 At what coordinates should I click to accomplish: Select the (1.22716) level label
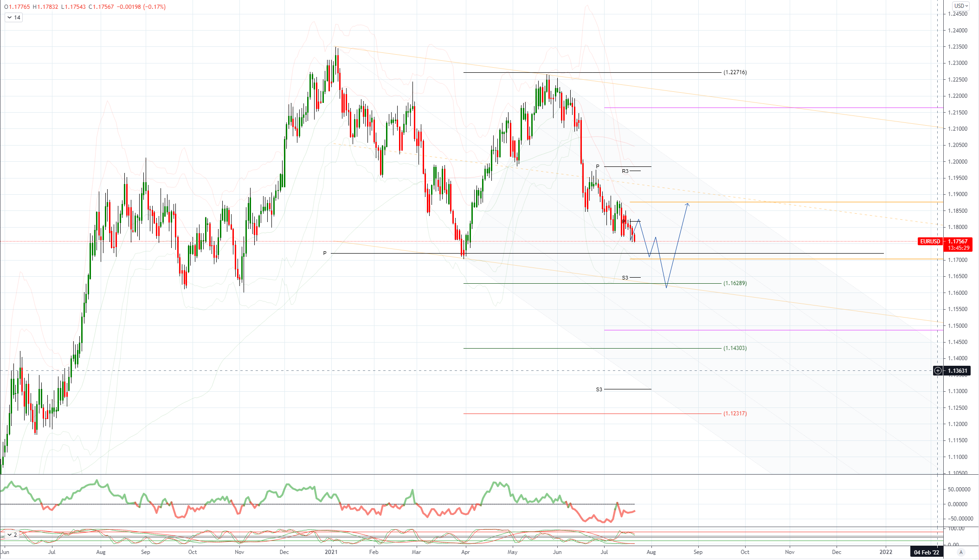735,72
